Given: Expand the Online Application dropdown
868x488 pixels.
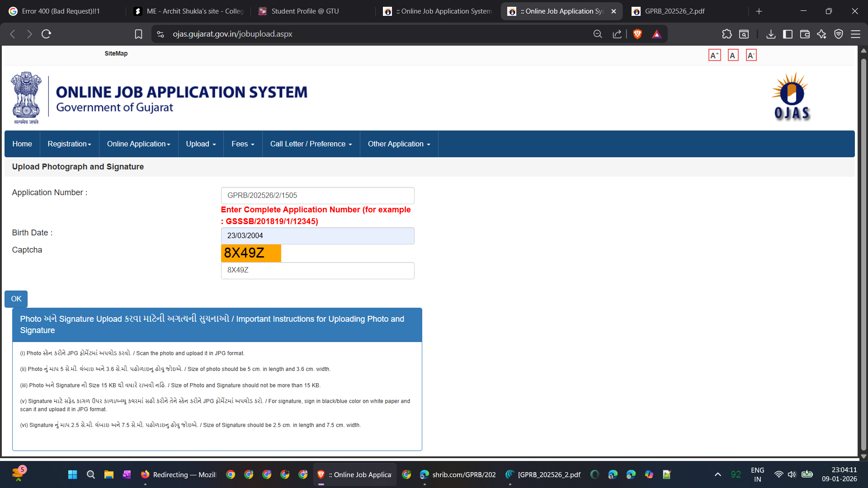Looking at the screenshot, I should pos(138,144).
